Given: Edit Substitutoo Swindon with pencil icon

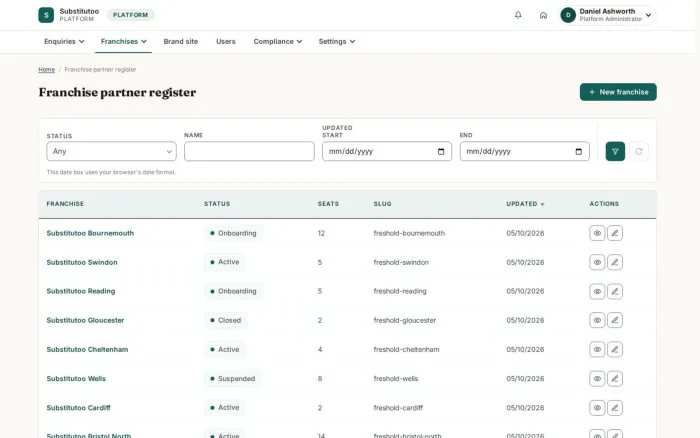Looking at the screenshot, I should [x=615, y=262].
